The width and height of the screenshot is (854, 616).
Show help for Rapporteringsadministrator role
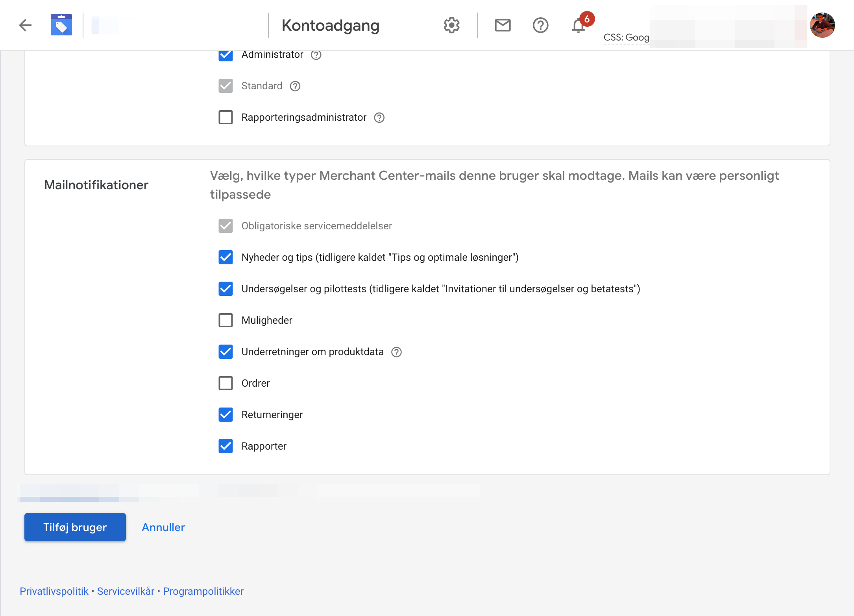379,118
